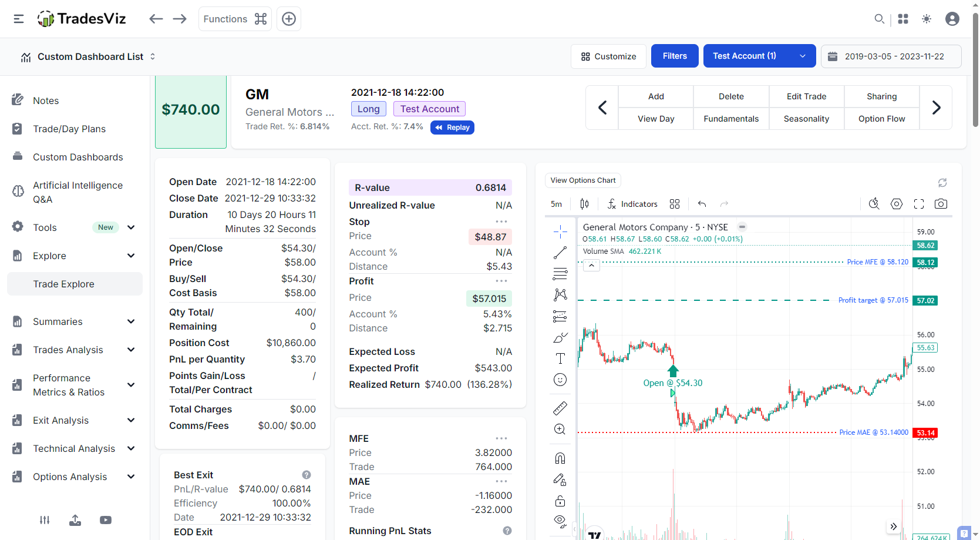The image size is (980, 540).
Task: Toggle lock all drawings padlock icon
Action: (x=560, y=501)
